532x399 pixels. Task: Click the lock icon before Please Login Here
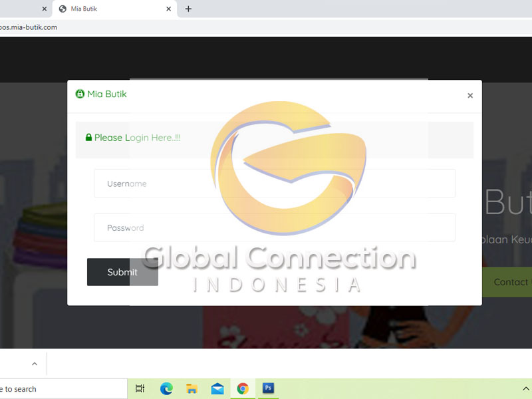88,138
